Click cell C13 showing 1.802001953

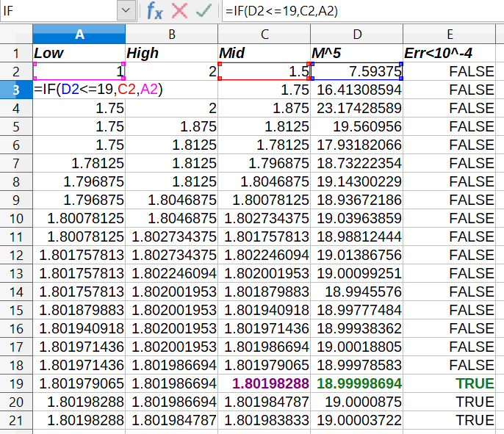(x=264, y=273)
